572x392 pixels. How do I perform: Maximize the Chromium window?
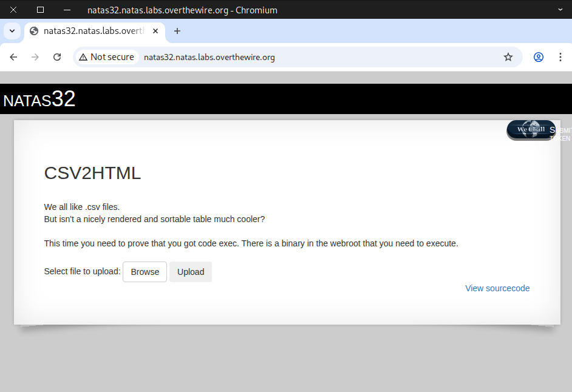tap(40, 10)
